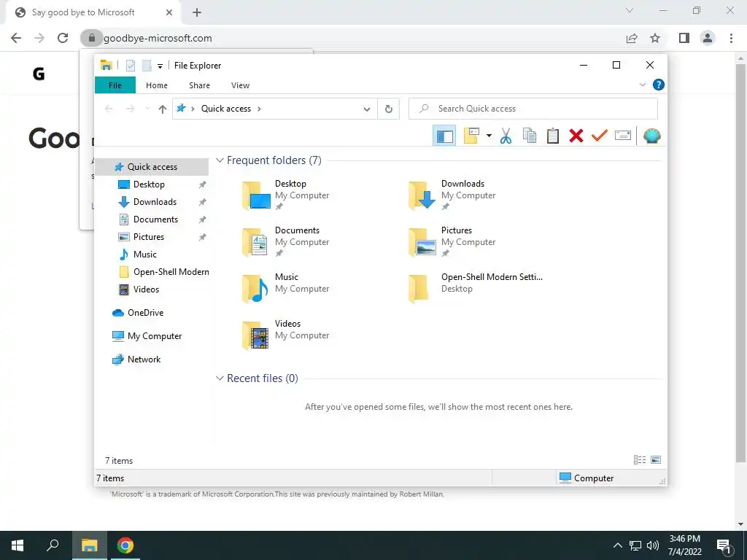Switch to the View ribbon tab
Screen dimensions: 747x560
[x=240, y=85]
